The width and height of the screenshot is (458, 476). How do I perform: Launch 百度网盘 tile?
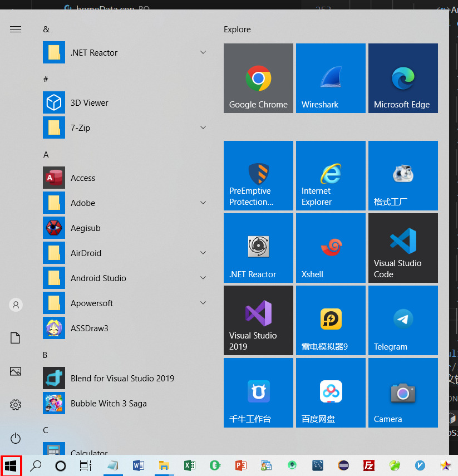click(331, 392)
